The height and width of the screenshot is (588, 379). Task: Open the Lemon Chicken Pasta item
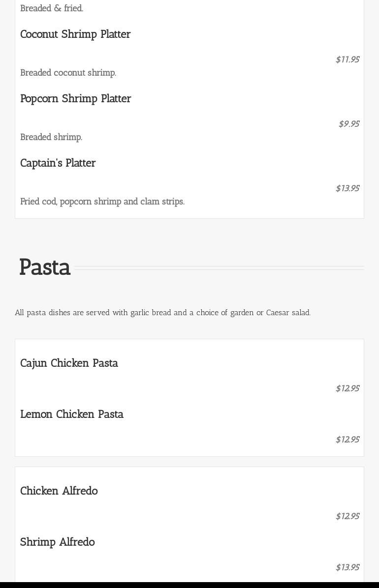pyautogui.click(x=72, y=414)
